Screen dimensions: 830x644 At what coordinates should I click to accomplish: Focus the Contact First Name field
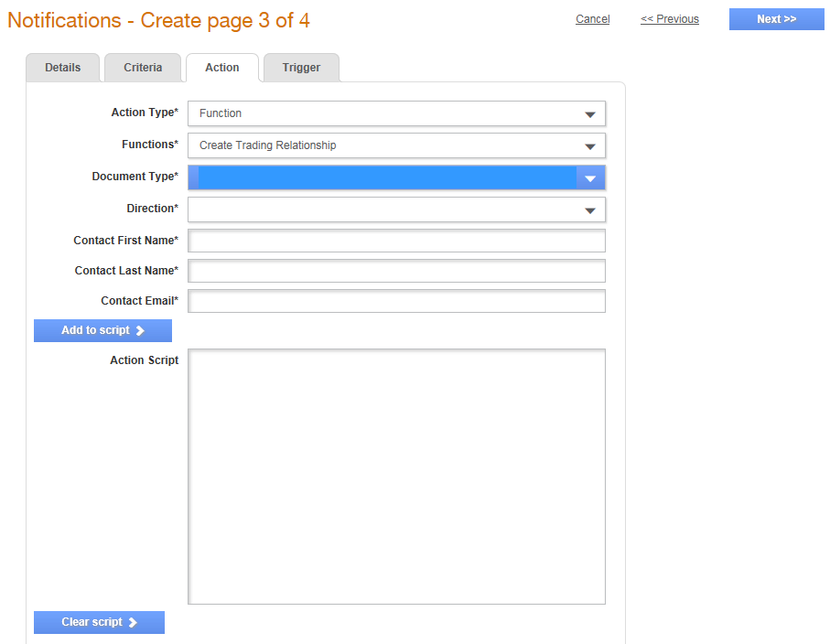pos(396,241)
